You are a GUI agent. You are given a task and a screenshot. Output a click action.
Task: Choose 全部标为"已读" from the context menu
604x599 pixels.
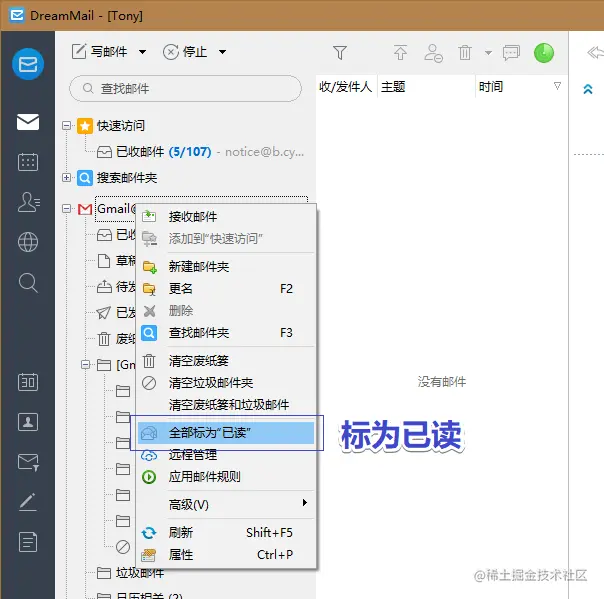coord(226,433)
